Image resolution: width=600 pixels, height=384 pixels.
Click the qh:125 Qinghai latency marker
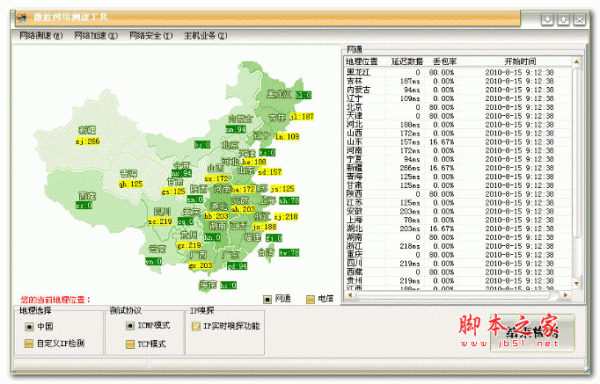(131, 184)
